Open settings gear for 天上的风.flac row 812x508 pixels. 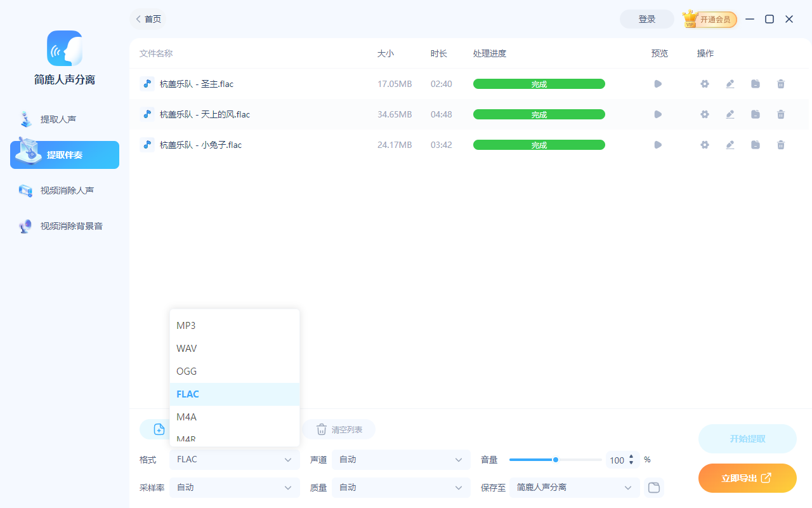(705, 114)
